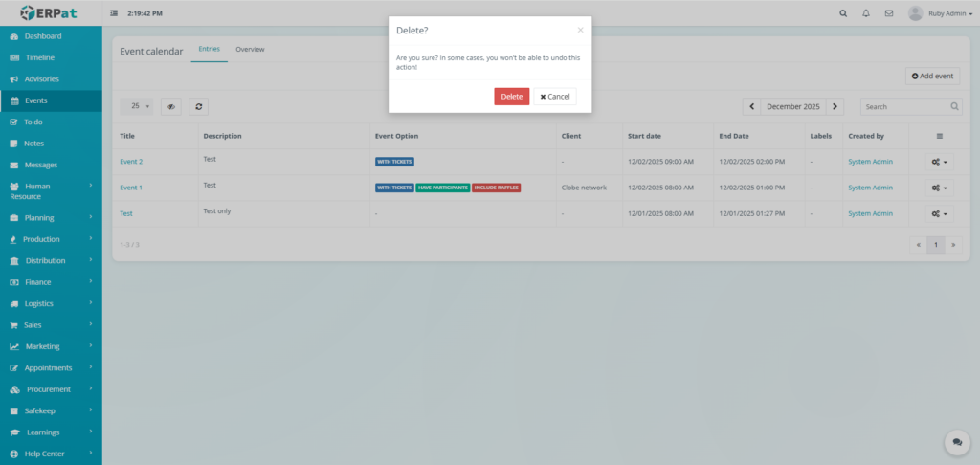Expand Finance menu
Screen dimensions: 980x465
pos(51,282)
